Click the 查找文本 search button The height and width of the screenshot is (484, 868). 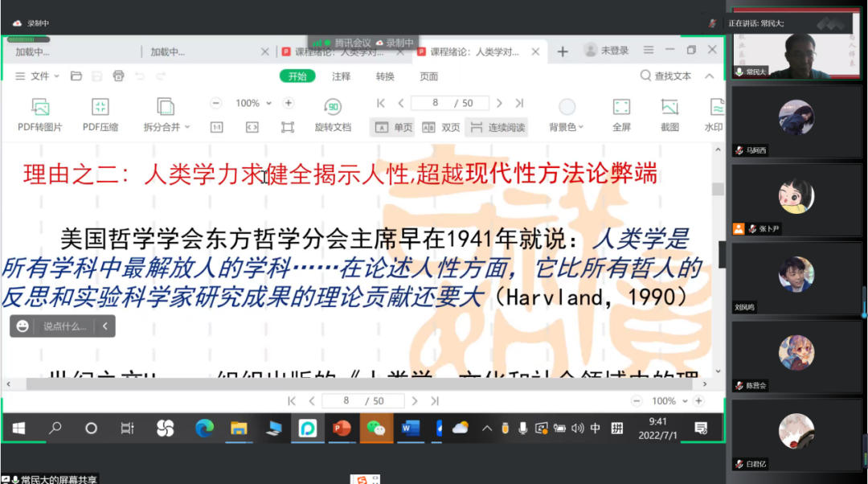tap(665, 76)
